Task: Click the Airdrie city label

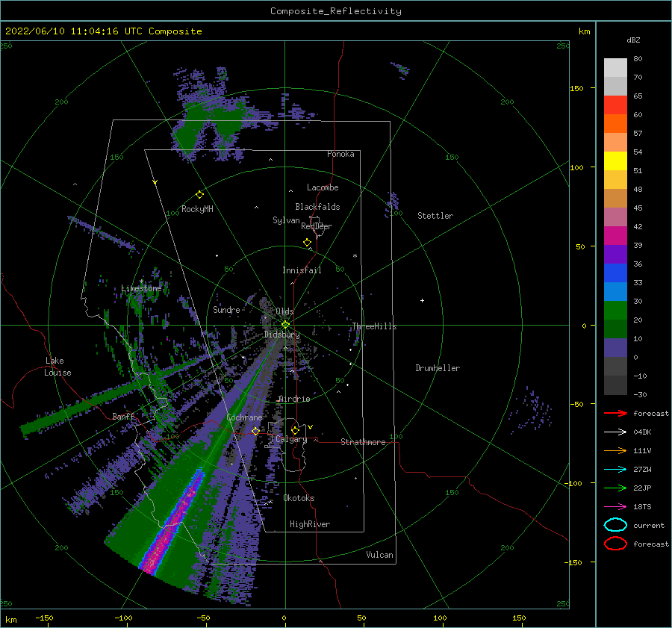Action: click(294, 399)
